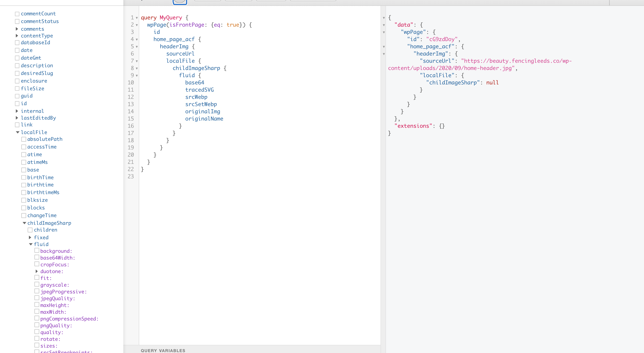Open the Query Variables panel

(x=163, y=351)
